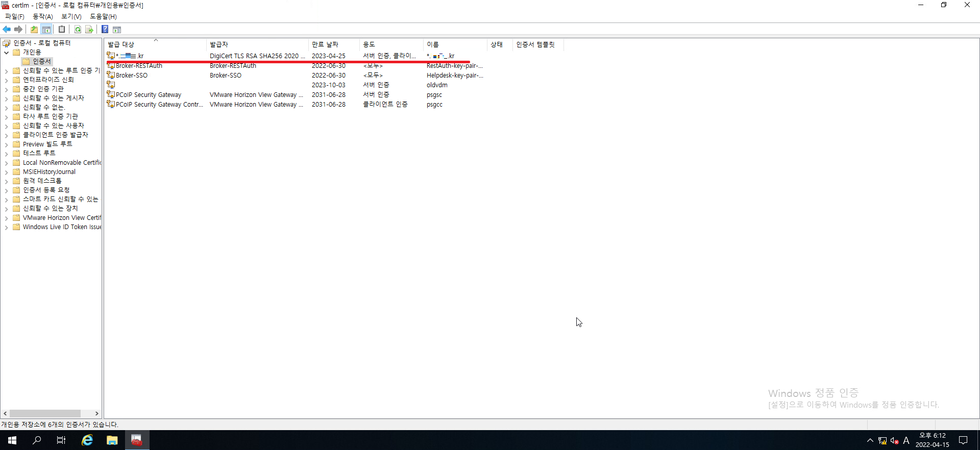This screenshot has height=450, width=980.
Task: Select VMware Horizon View Certificates folder
Action: point(62,218)
